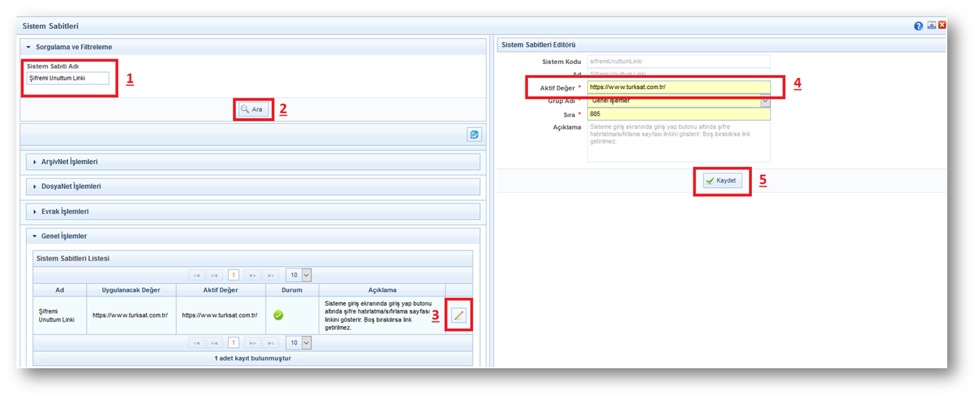The width and height of the screenshot is (980, 401).
Task: Go to next page in top paginator
Action: click(251, 275)
